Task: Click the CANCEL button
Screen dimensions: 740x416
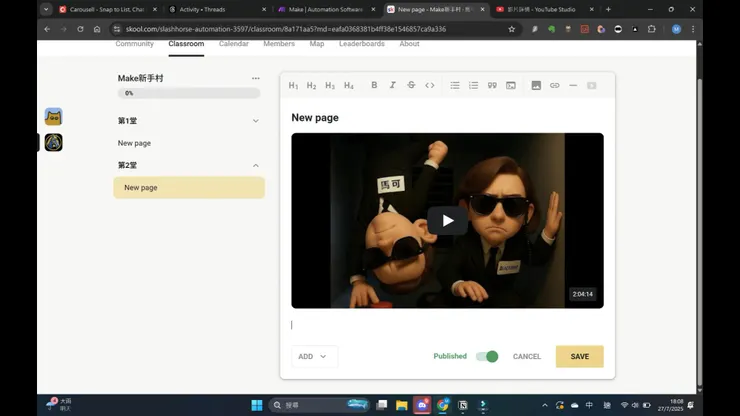Action: 527,356
